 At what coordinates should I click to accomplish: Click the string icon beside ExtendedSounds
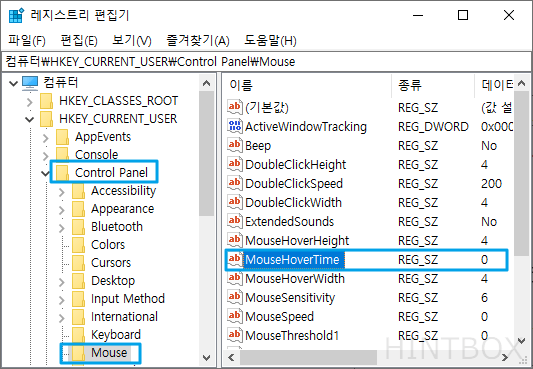click(235, 221)
